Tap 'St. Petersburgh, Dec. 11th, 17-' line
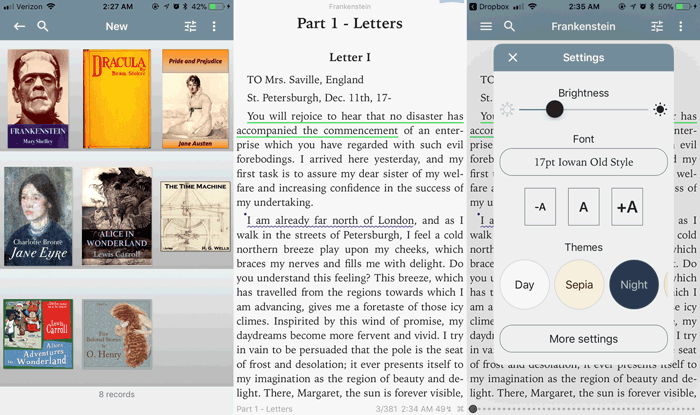 point(319,98)
